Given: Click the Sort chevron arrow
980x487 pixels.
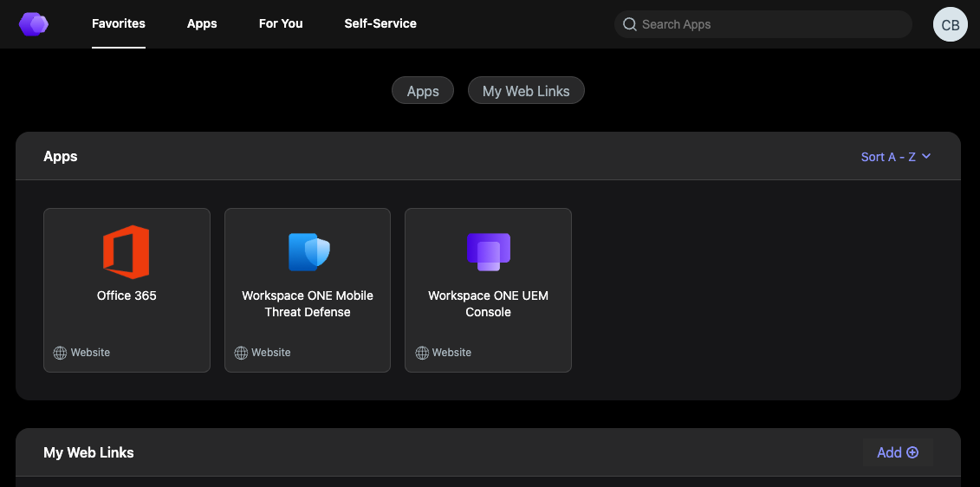Looking at the screenshot, I should (x=926, y=157).
